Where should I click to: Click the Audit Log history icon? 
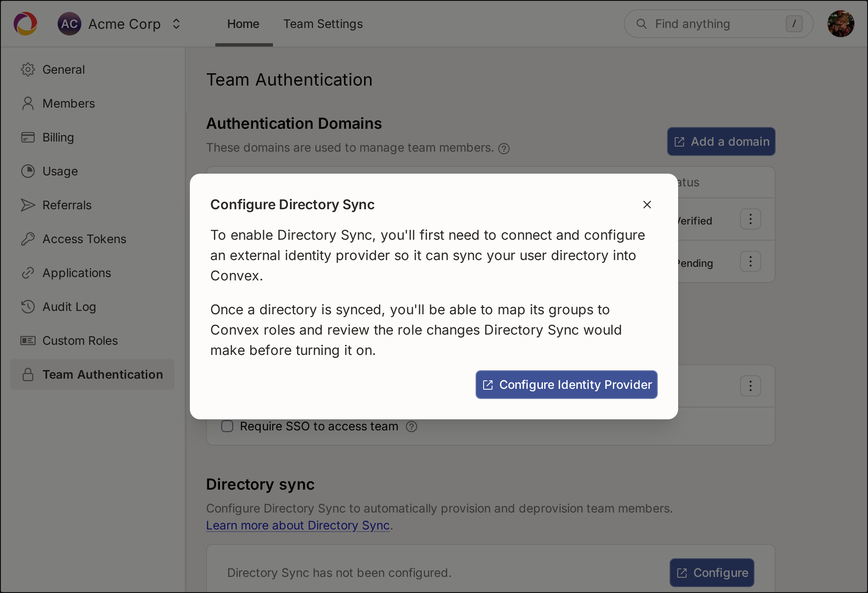pyautogui.click(x=28, y=307)
